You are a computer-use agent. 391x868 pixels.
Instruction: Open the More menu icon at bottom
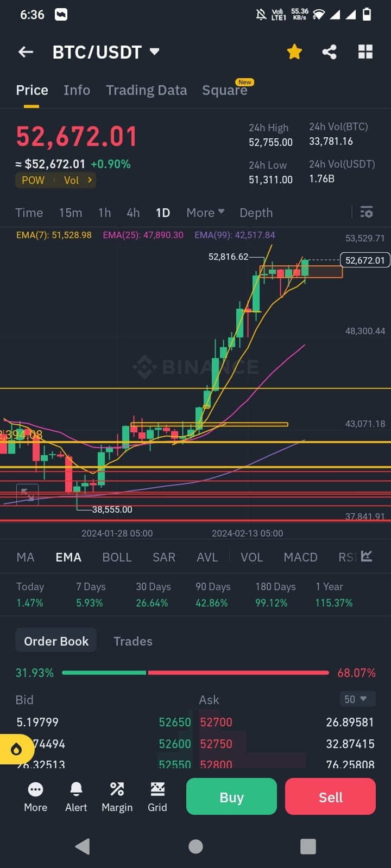point(35,797)
